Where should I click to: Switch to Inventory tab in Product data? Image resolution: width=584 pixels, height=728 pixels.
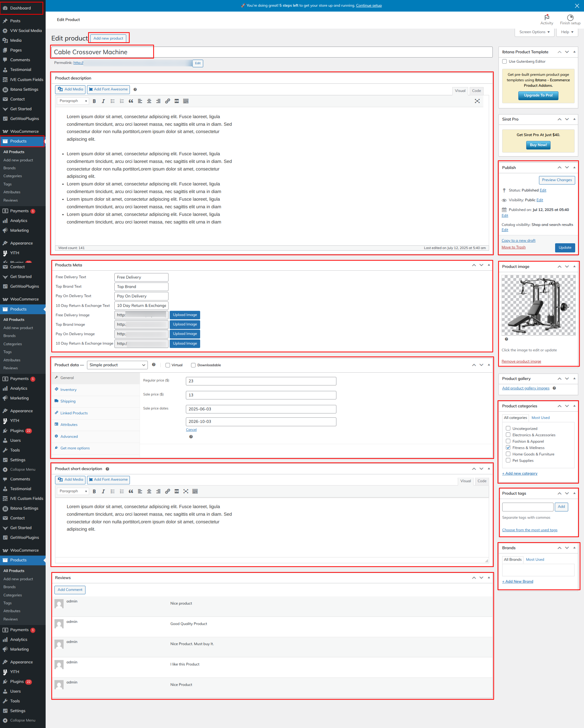pos(68,390)
